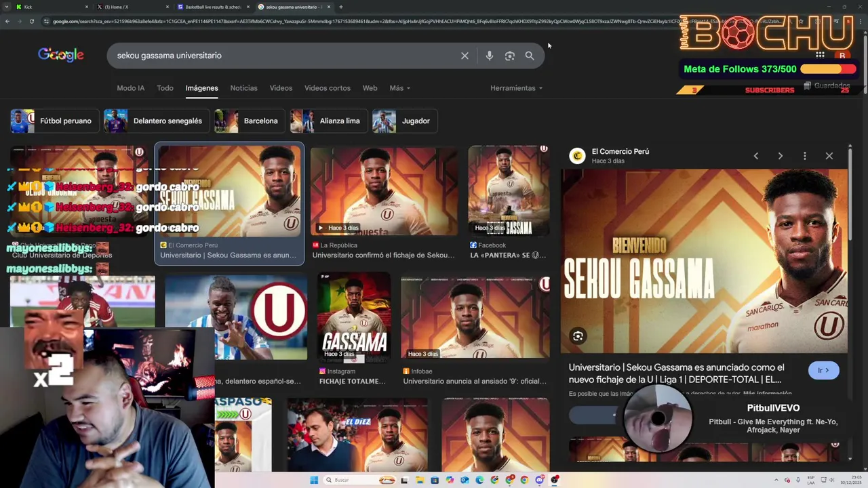This screenshot has width=868, height=488.
Task: Close the image preview panel
Action: pos(829,156)
